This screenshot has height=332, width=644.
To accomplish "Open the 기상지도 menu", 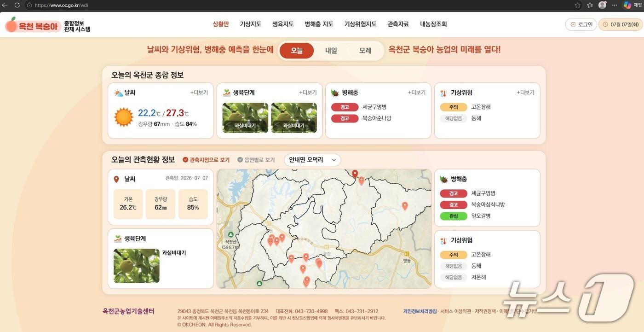I will [x=250, y=24].
